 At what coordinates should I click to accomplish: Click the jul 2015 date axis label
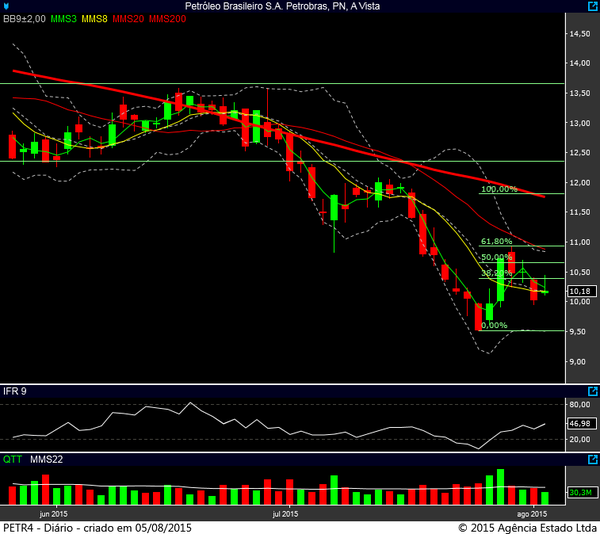pos(285,514)
